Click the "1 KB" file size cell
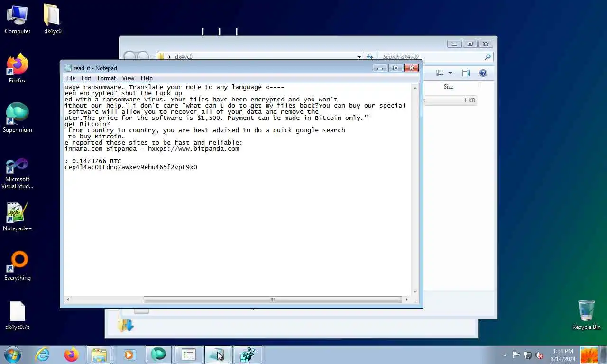The image size is (607, 364). tap(469, 100)
